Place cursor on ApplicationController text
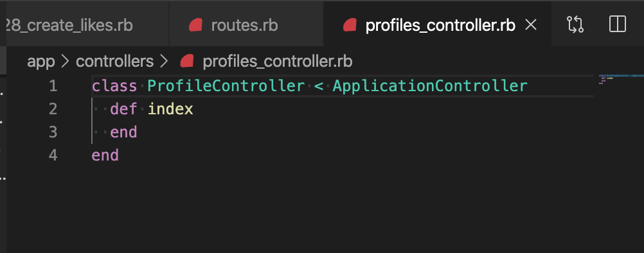This screenshot has height=253, width=644. [430, 86]
